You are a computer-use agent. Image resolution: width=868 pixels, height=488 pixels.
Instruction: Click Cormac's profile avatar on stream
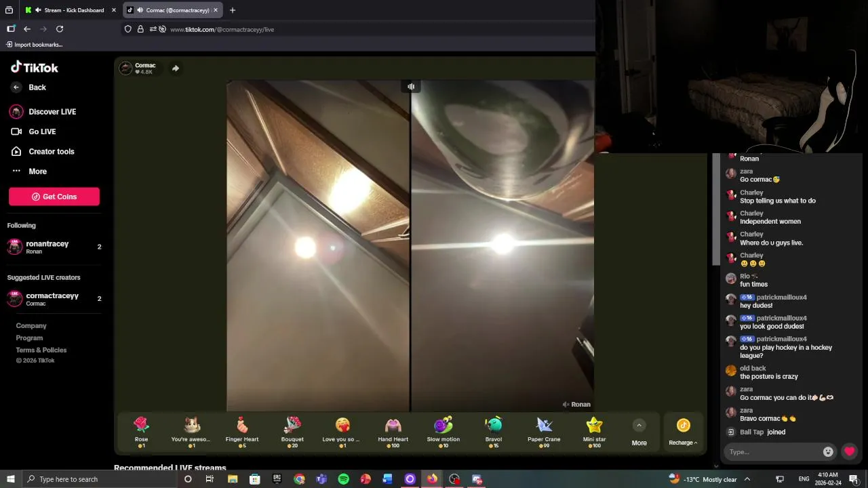125,68
